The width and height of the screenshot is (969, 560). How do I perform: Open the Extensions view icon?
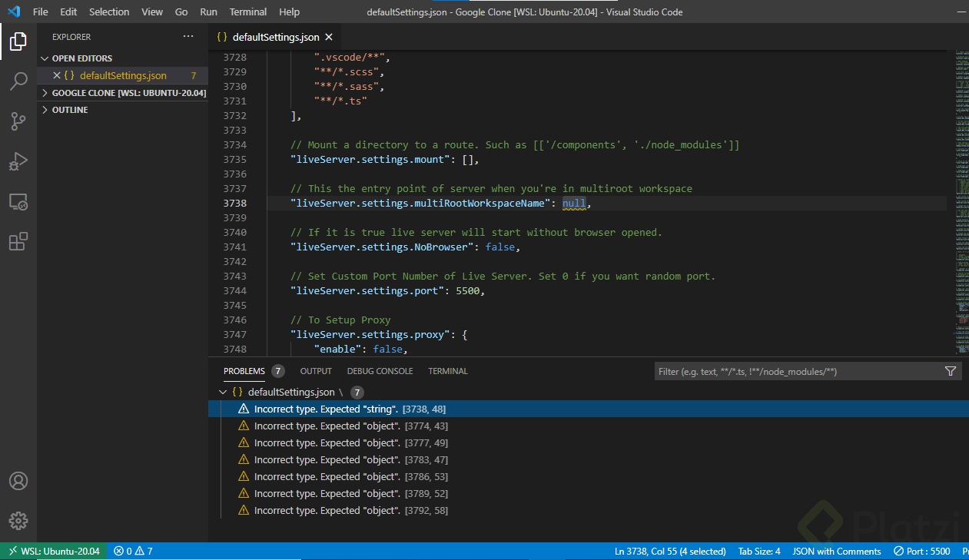pos(18,241)
